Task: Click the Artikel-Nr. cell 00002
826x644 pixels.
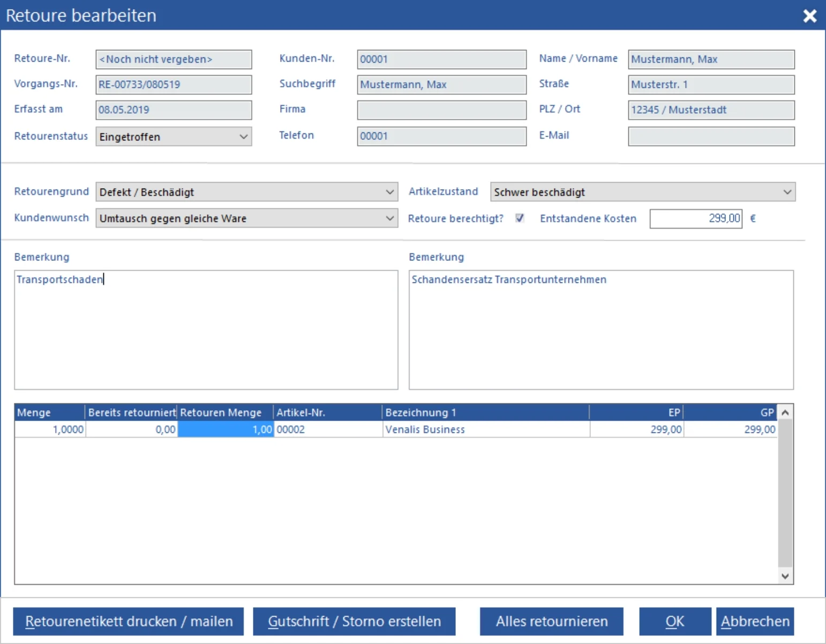Action: (x=328, y=429)
